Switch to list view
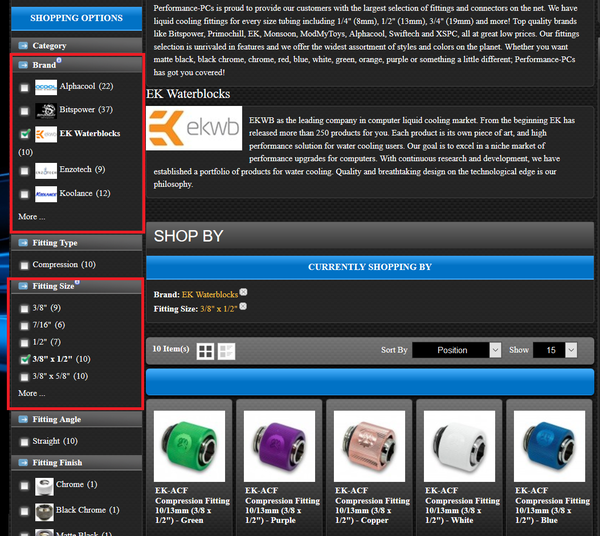Image resolution: width=600 pixels, height=536 pixels. (227, 351)
